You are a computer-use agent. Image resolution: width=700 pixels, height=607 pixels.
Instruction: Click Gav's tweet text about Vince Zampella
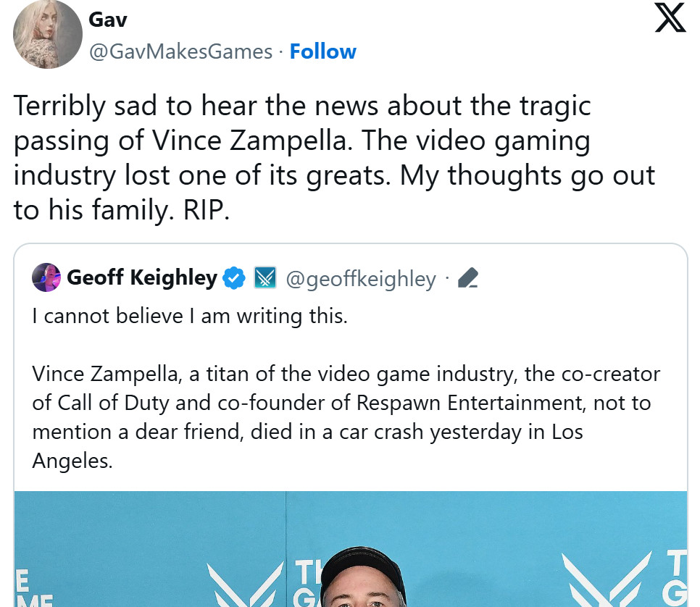[333, 157]
